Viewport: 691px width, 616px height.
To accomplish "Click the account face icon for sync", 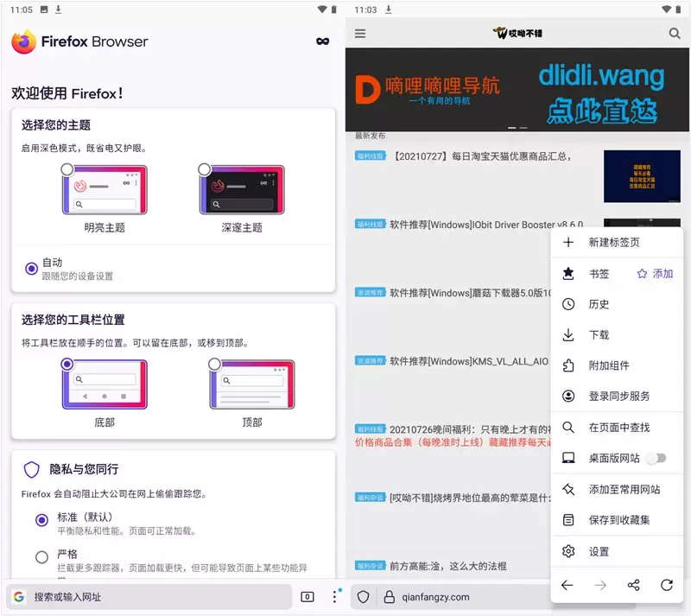I will tap(568, 396).
